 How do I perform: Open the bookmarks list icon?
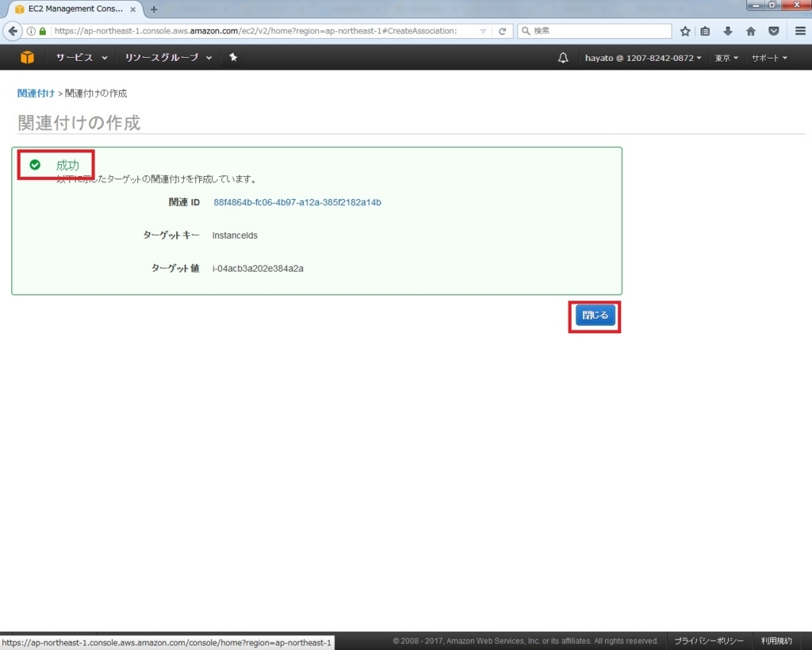(705, 31)
